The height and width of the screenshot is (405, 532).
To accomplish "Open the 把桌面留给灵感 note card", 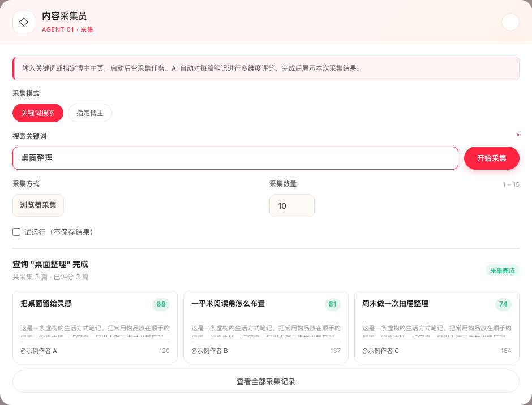I will pyautogui.click(x=95, y=327).
